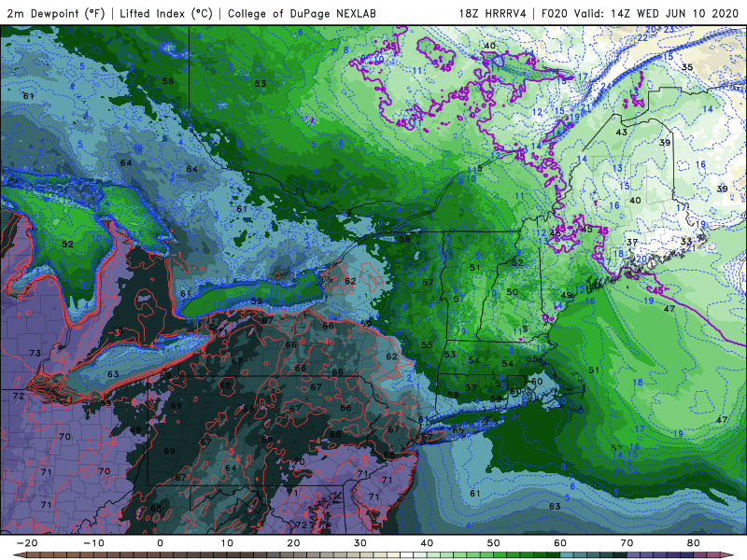The width and height of the screenshot is (747, 560).
Task: Click the black "58" dewpoint value on the map
Action: pos(405,239)
